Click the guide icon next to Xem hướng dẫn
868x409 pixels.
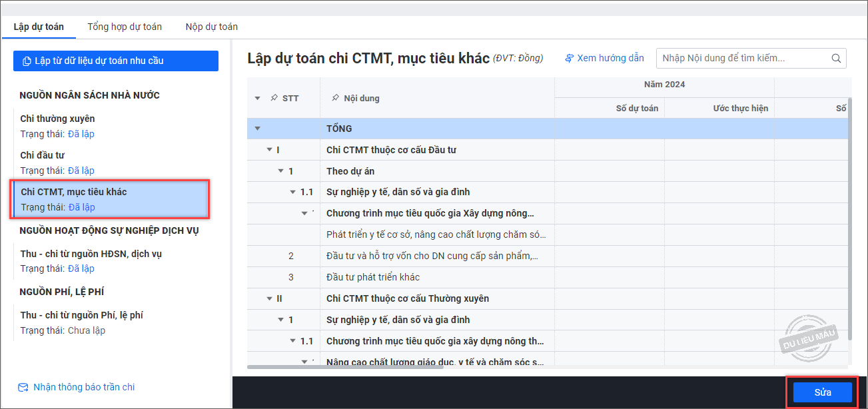(x=569, y=58)
